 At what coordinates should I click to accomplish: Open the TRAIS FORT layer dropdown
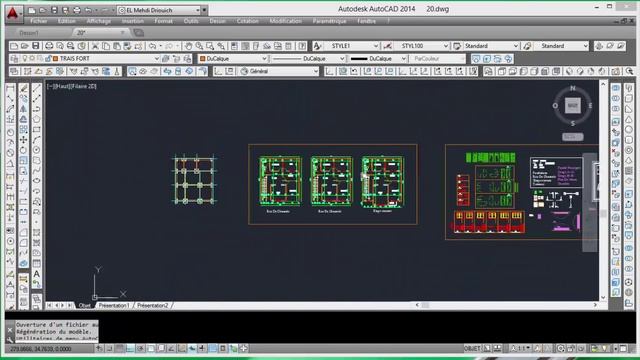coord(156,59)
